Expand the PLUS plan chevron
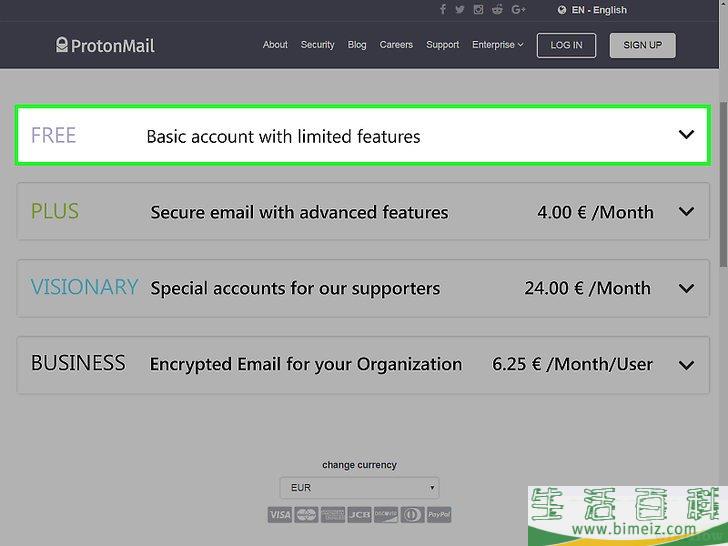 pyautogui.click(x=686, y=212)
